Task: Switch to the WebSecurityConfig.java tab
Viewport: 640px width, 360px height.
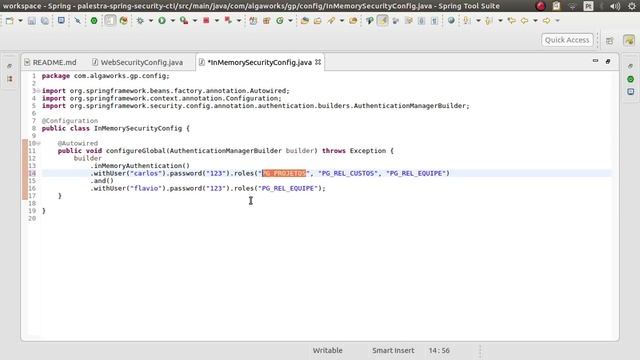Action: coord(137,62)
